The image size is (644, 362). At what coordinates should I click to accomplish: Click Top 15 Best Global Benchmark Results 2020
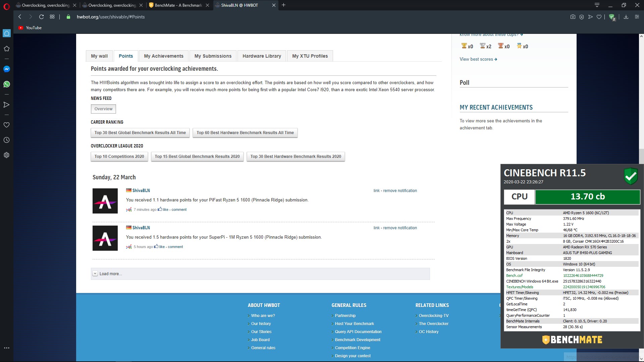[197, 157]
